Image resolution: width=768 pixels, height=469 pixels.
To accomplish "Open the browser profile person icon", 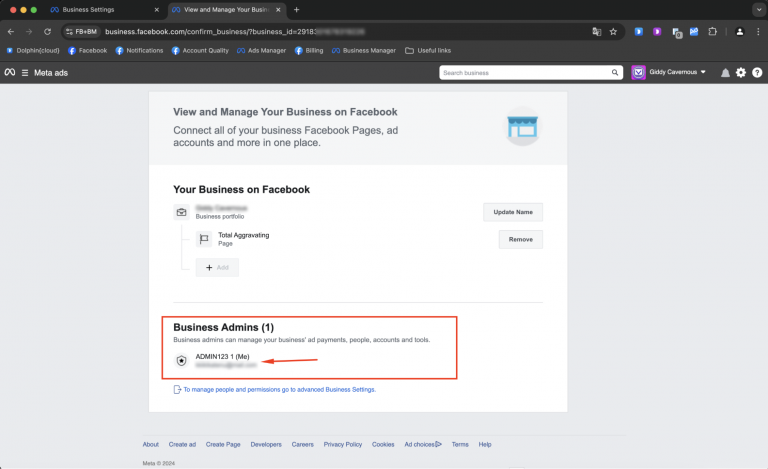I will (x=740, y=31).
